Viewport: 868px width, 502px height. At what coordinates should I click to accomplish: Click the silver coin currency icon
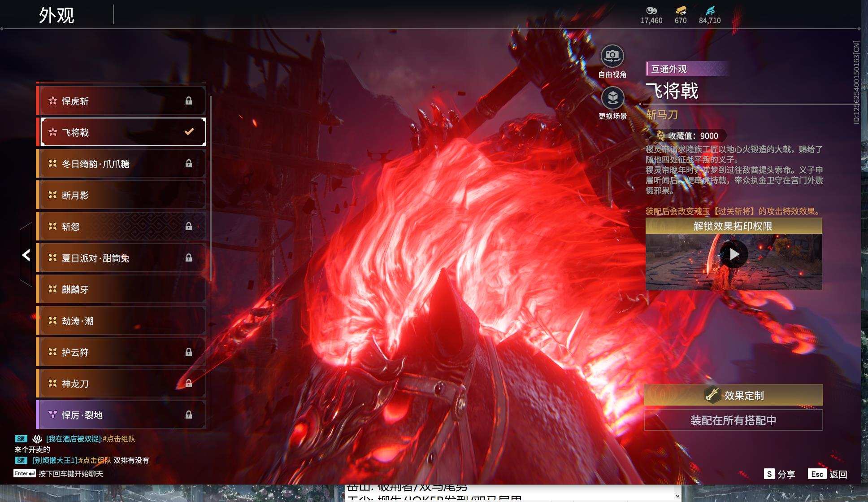[x=651, y=10]
